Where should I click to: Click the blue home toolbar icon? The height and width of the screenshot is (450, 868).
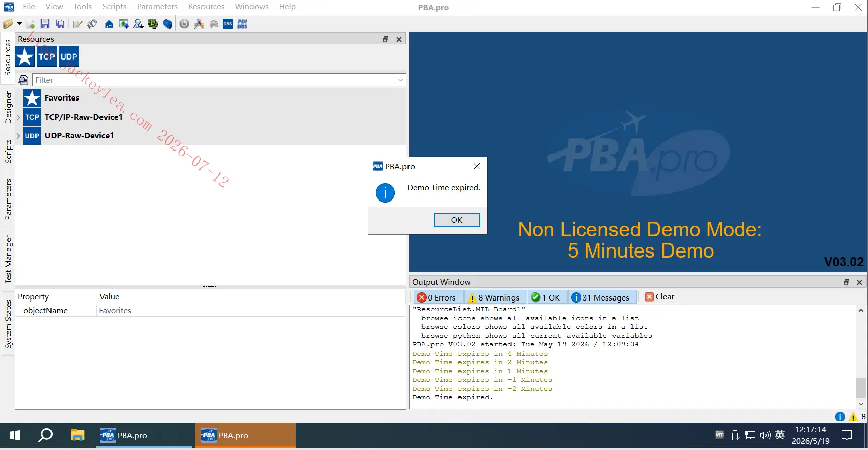[109, 24]
